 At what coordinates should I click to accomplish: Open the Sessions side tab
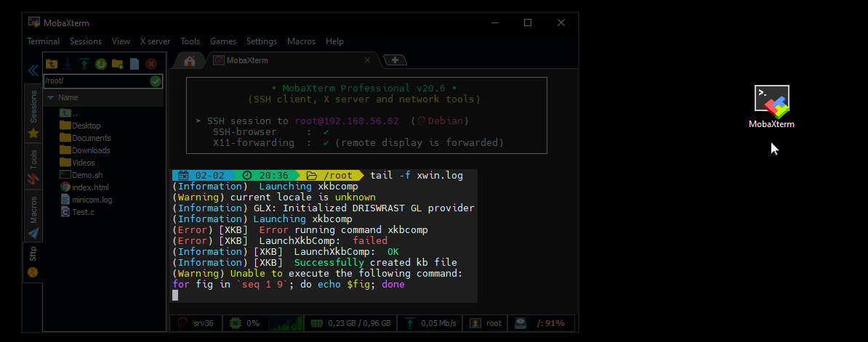(33, 115)
